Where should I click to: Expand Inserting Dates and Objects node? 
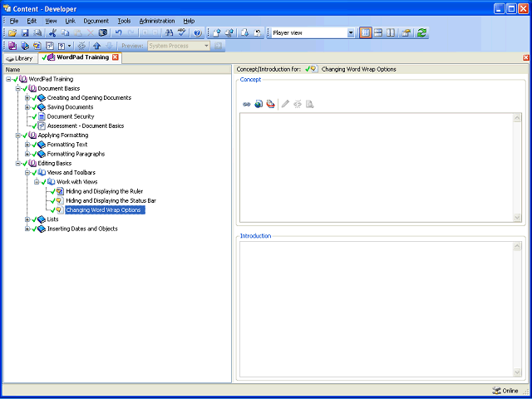tap(27, 229)
